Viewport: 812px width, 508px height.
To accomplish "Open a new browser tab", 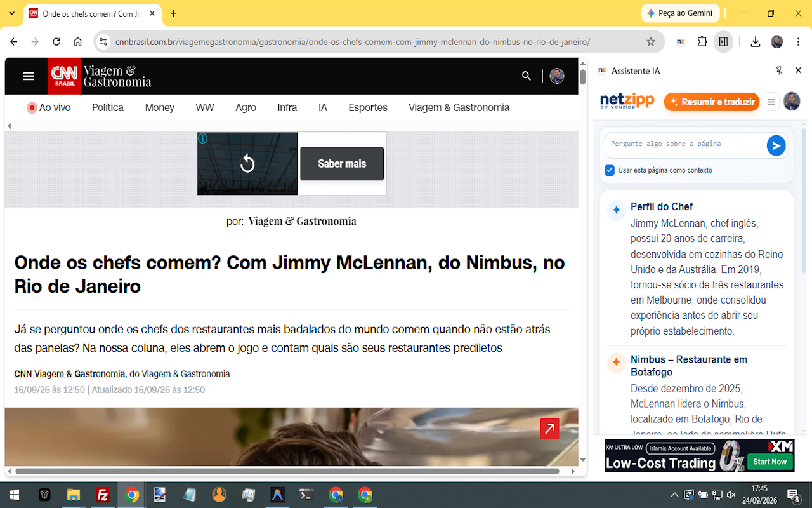I will [x=174, y=13].
